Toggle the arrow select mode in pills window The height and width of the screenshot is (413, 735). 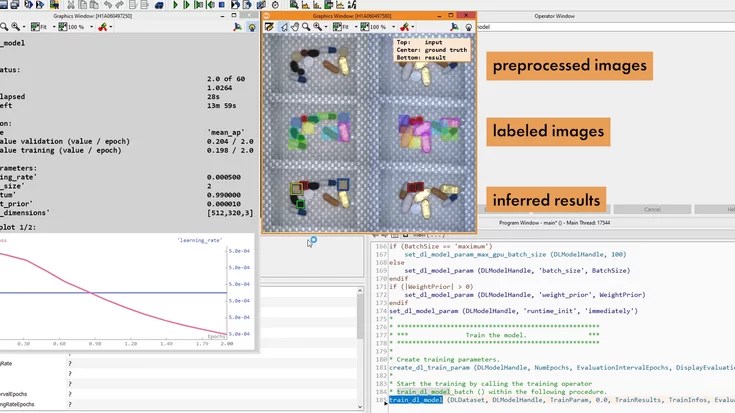284,27
